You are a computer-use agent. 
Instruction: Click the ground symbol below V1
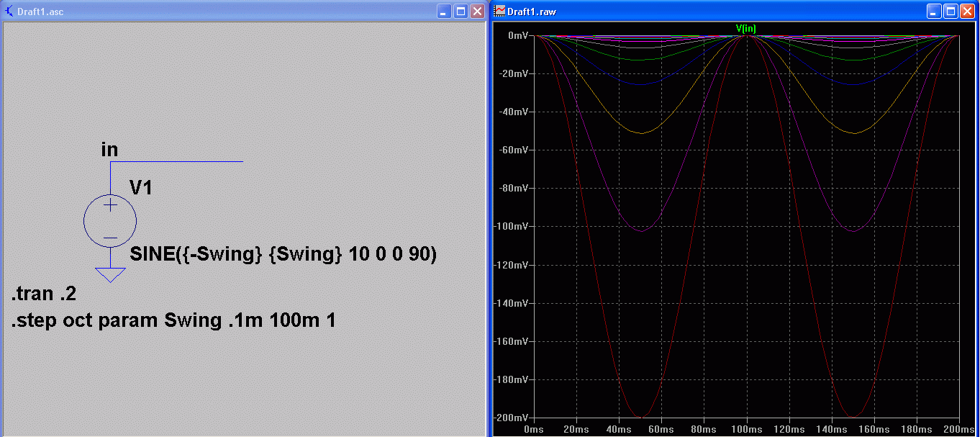pos(110,274)
